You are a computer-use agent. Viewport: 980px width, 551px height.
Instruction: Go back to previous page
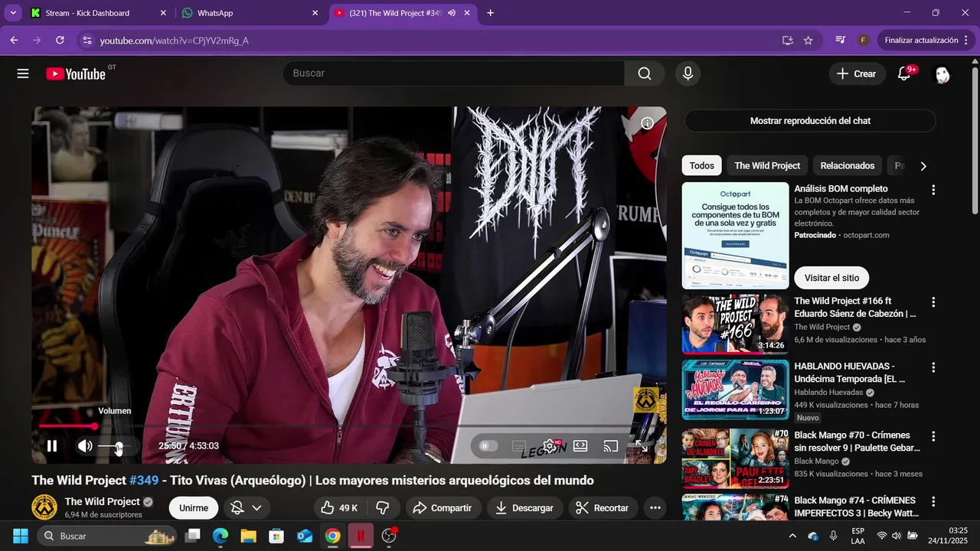coord(14,40)
